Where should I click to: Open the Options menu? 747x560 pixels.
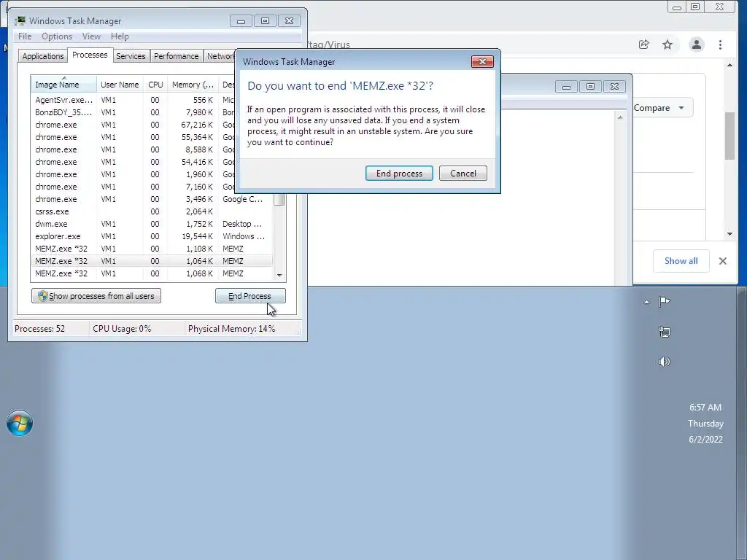(57, 36)
